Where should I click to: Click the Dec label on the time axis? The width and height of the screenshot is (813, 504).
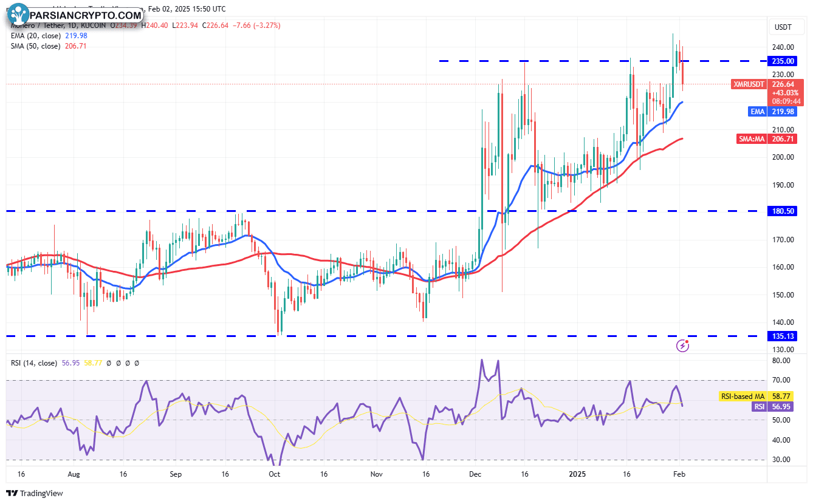[x=474, y=474]
